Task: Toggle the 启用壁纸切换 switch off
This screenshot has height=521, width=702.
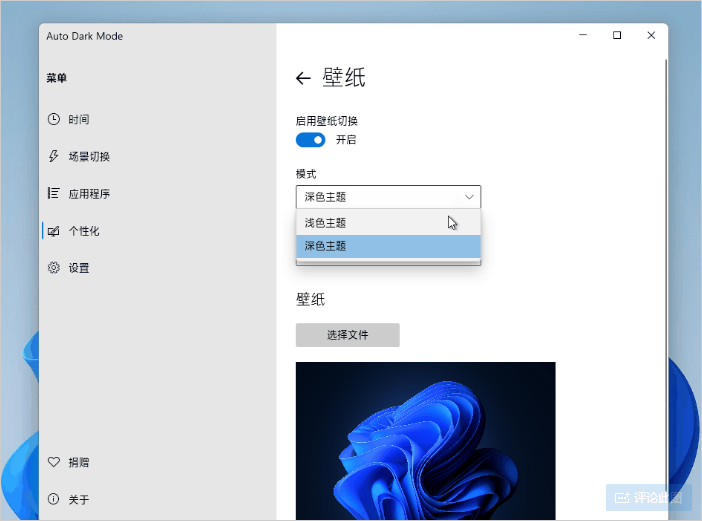Action: point(311,140)
